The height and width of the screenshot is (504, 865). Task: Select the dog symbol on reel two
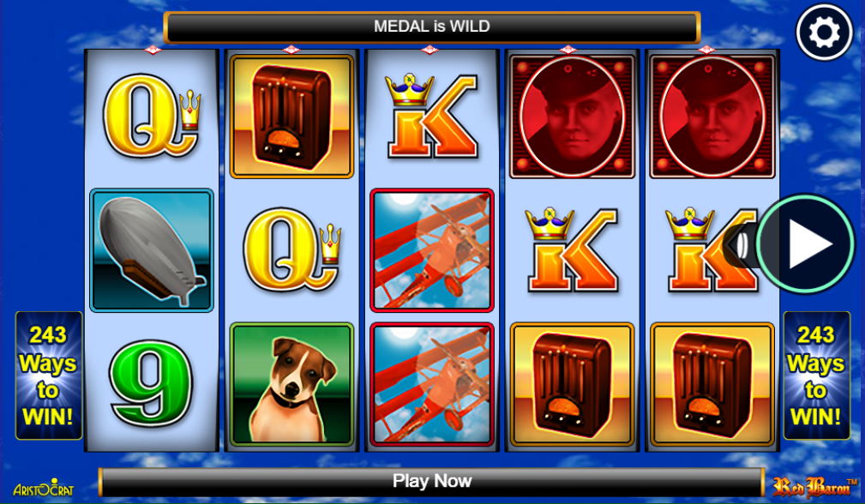tap(291, 384)
